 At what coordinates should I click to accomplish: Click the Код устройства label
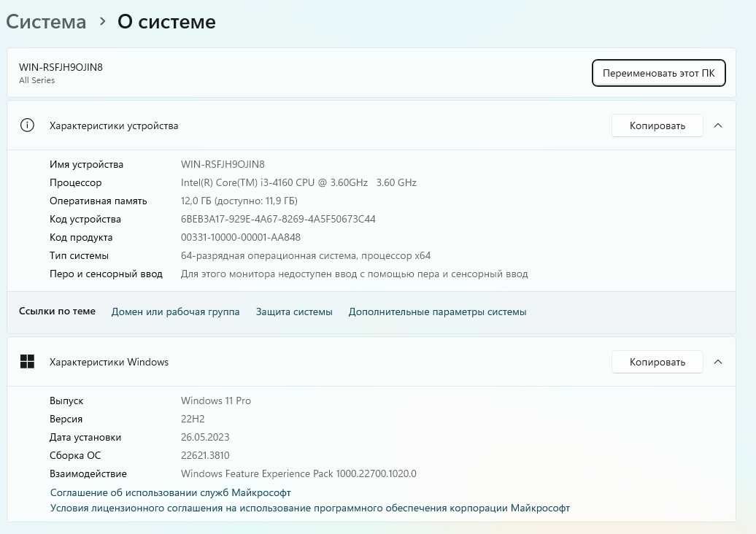(85, 220)
